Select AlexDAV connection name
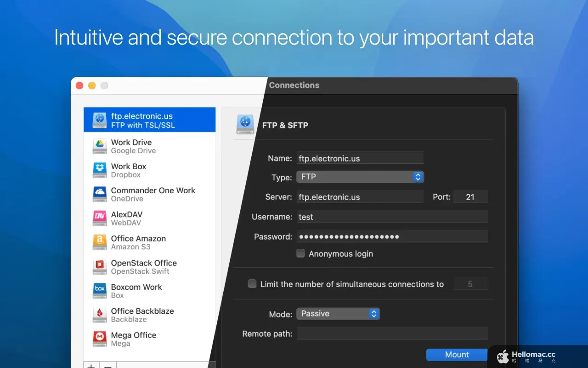The width and height of the screenshot is (588, 368). click(127, 215)
